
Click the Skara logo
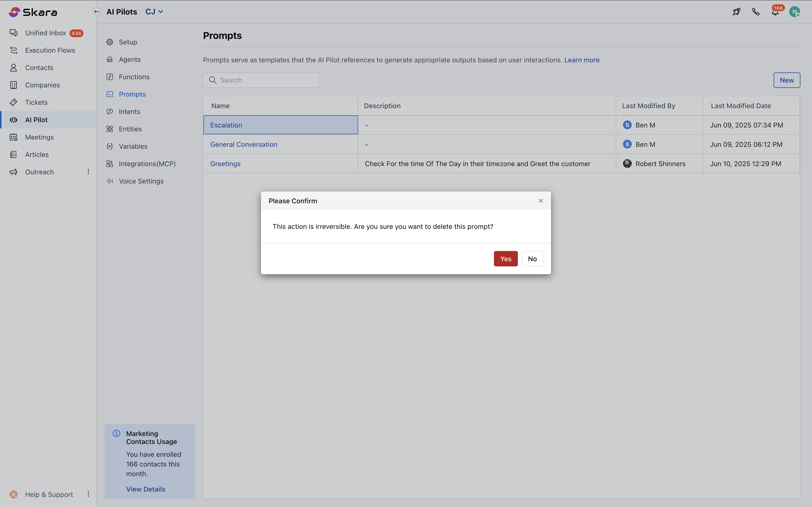33,12
